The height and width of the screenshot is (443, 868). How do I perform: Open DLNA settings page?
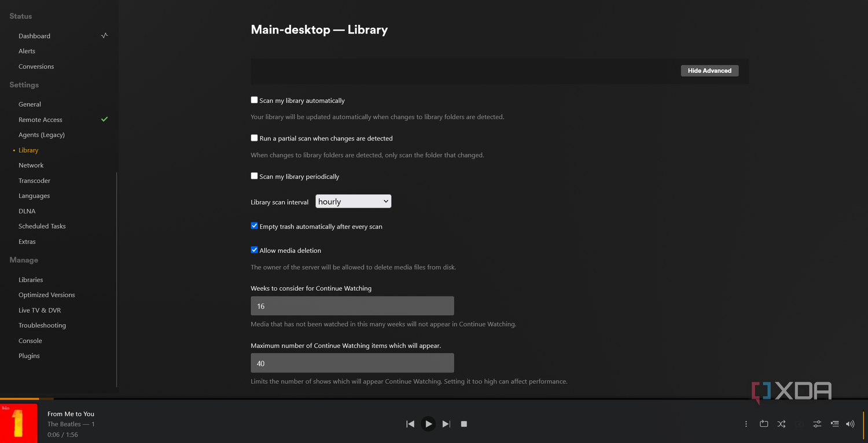pyautogui.click(x=27, y=211)
